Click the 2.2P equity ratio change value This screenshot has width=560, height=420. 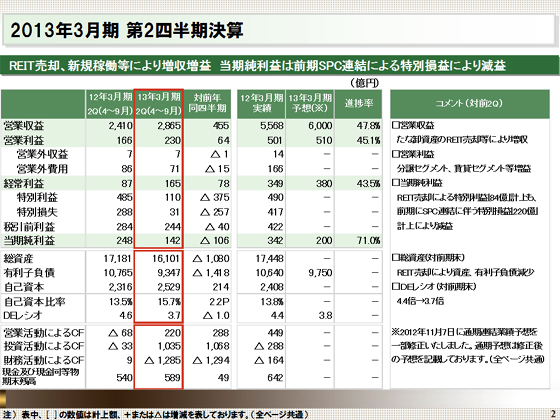coord(219,301)
